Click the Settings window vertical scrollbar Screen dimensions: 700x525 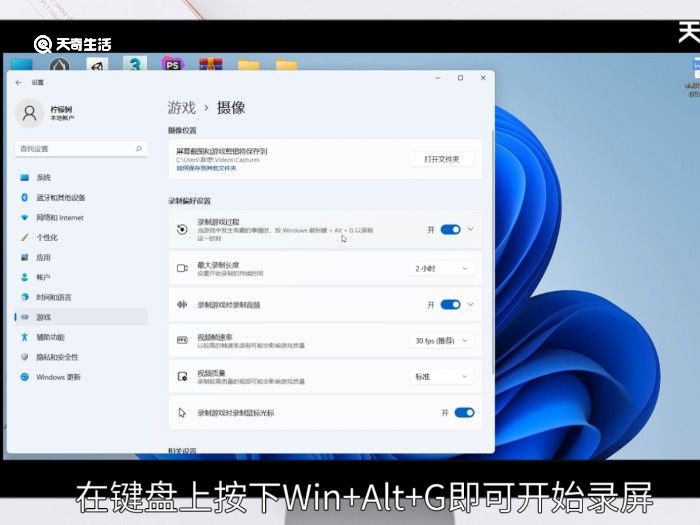click(493, 252)
